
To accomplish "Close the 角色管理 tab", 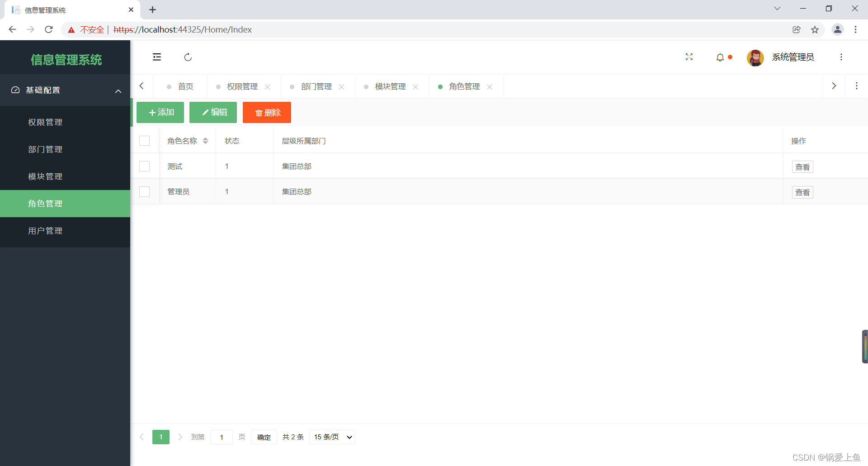I will coord(490,87).
